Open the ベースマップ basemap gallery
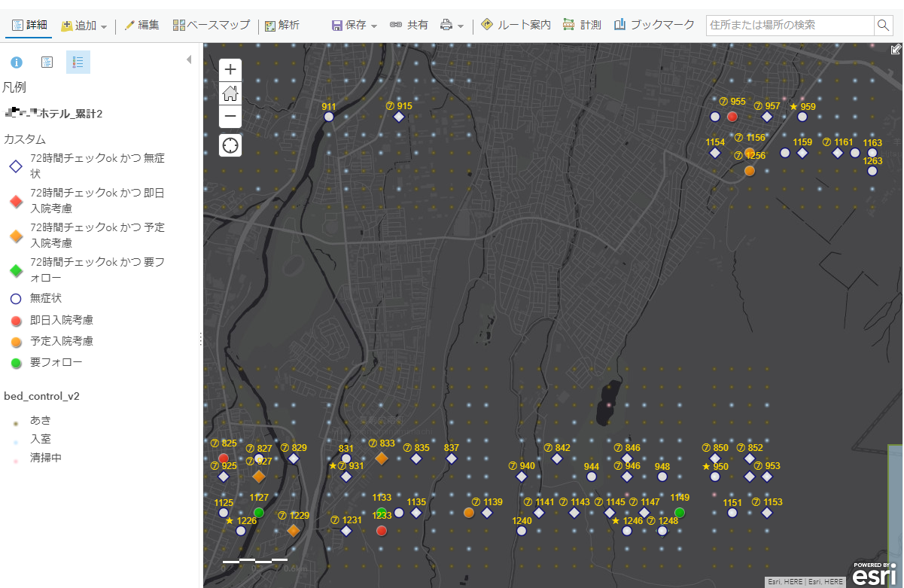 [212, 26]
